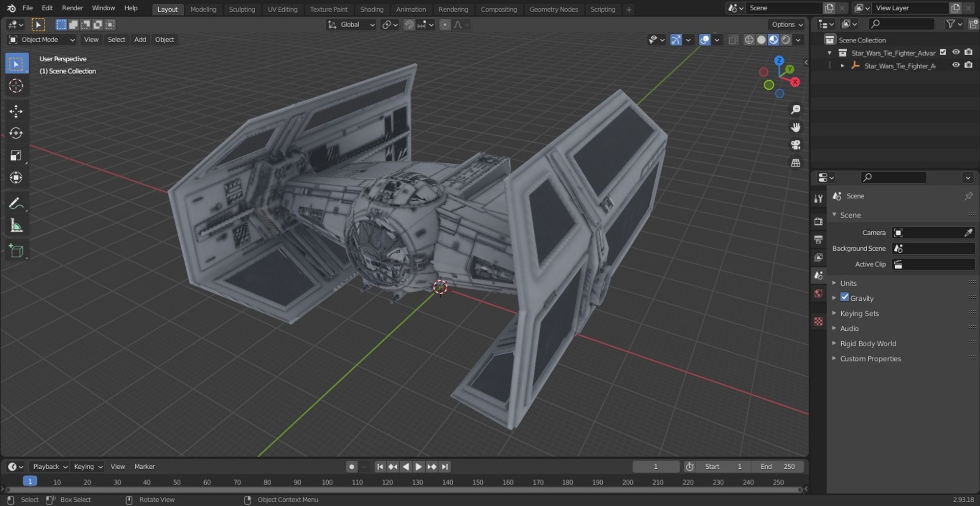Switch to wireframe viewport shading

pyautogui.click(x=749, y=40)
